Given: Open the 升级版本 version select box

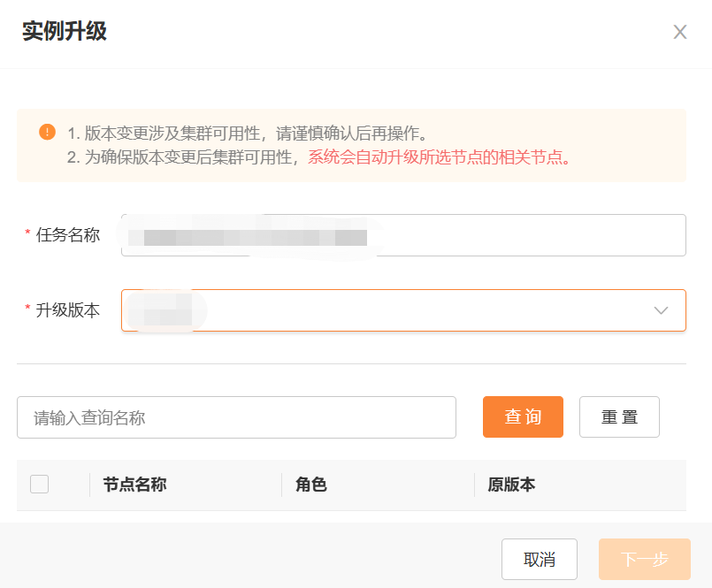Looking at the screenshot, I should tap(403, 310).
